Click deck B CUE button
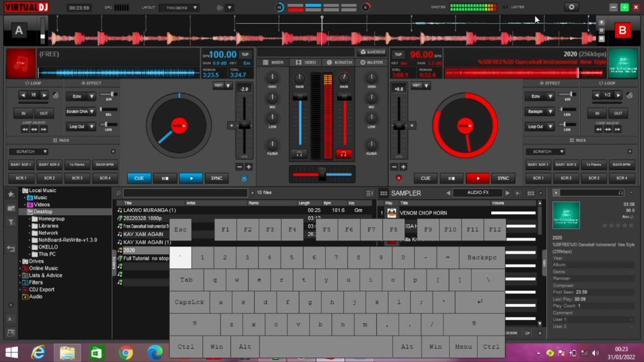Viewport: 644px width, 362px height. pyautogui.click(x=425, y=178)
